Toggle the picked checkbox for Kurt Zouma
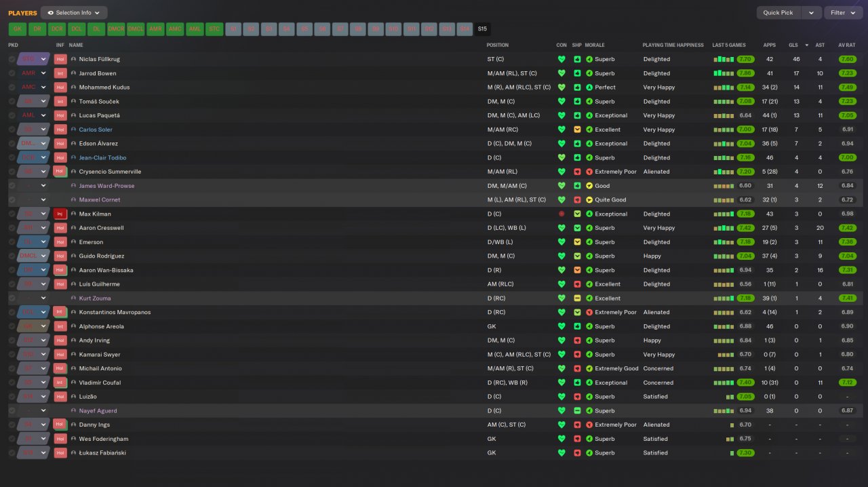Viewport: 868px width, 487px height. point(12,298)
